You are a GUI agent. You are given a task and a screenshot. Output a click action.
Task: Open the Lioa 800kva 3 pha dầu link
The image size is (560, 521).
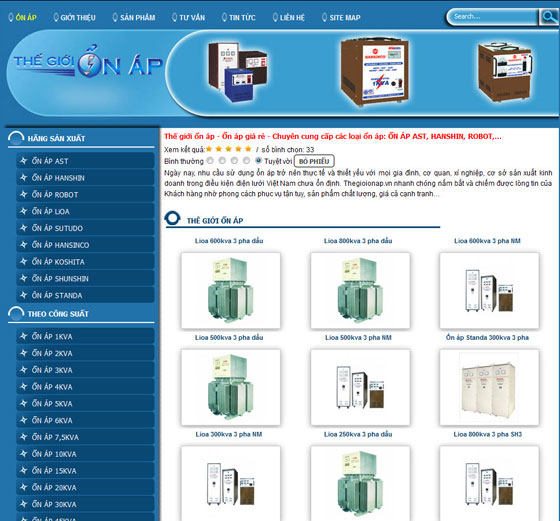(358, 241)
